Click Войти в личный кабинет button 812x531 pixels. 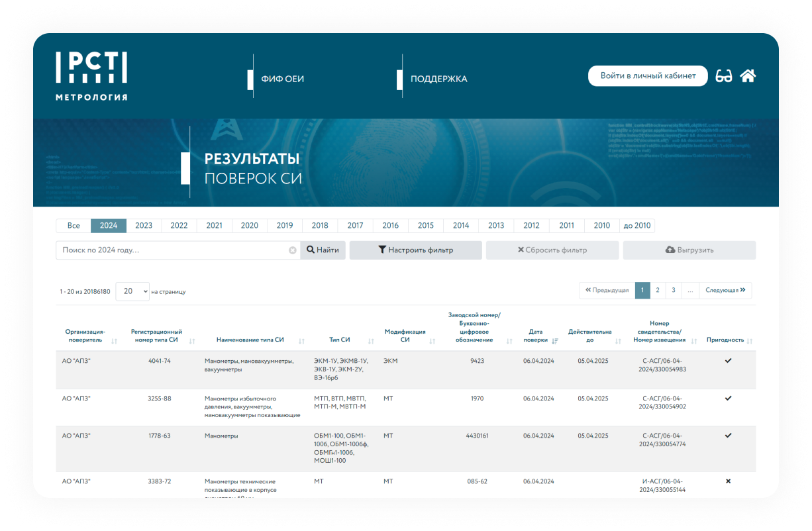pyautogui.click(x=648, y=76)
